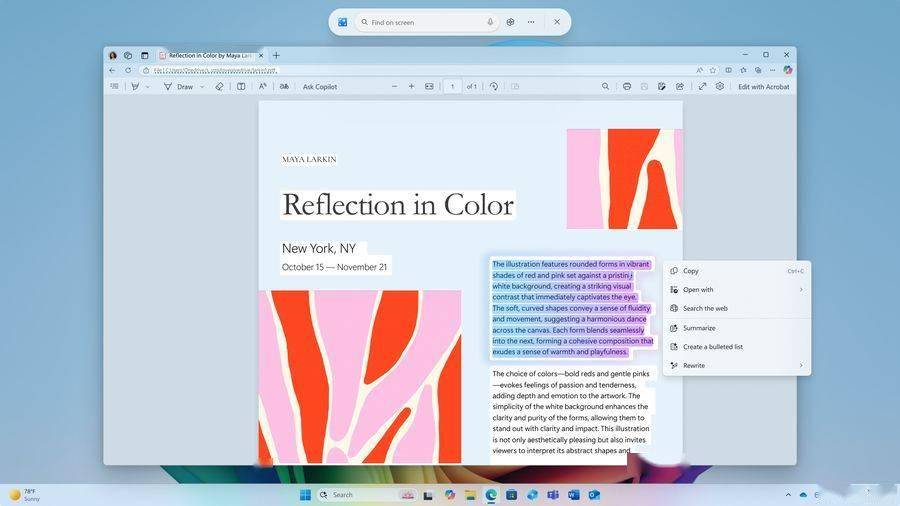The width and height of the screenshot is (900, 506).
Task: Click the taskbar Search box
Action: [367, 495]
